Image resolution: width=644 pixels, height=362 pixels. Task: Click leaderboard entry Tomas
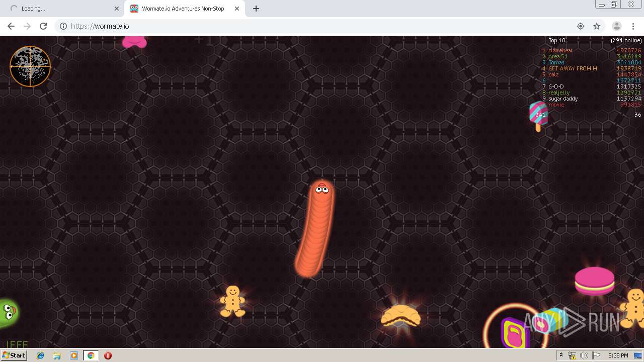(x=556, y=62)
